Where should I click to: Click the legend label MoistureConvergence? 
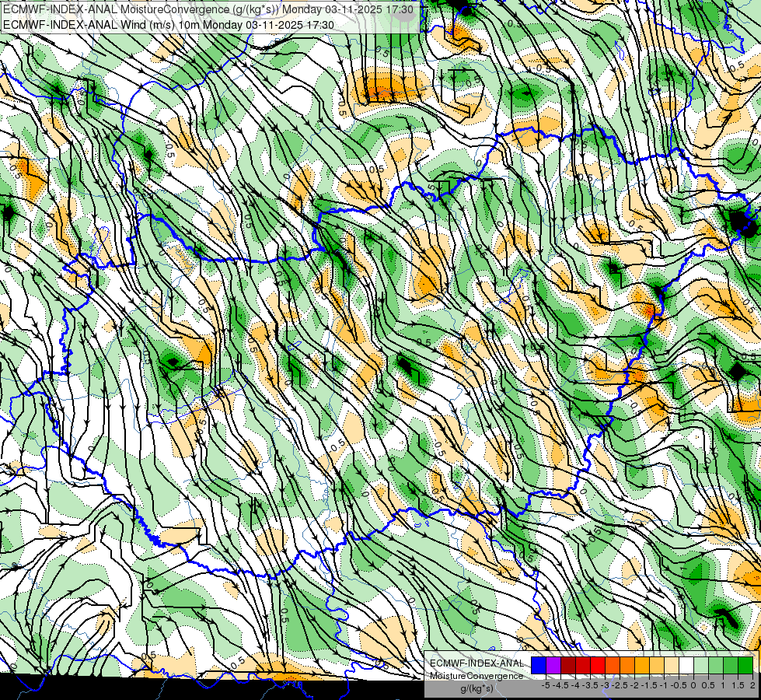(476, 676)
